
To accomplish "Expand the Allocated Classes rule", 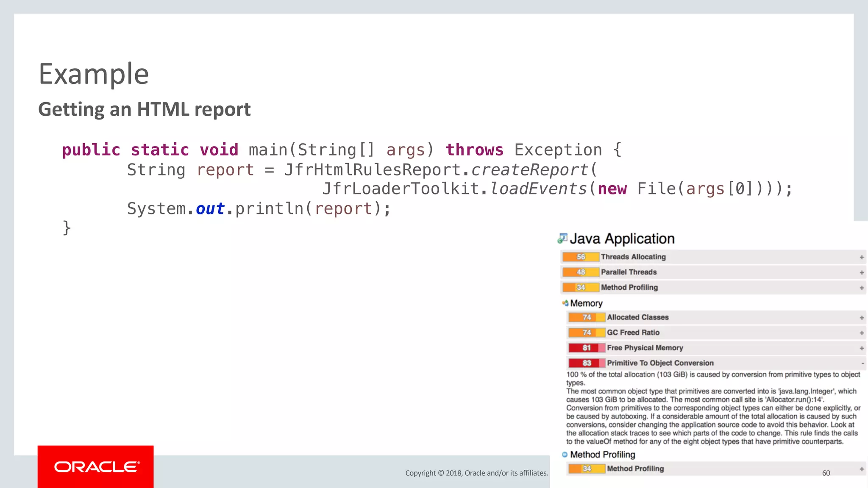I will click(x=862, y=318).
